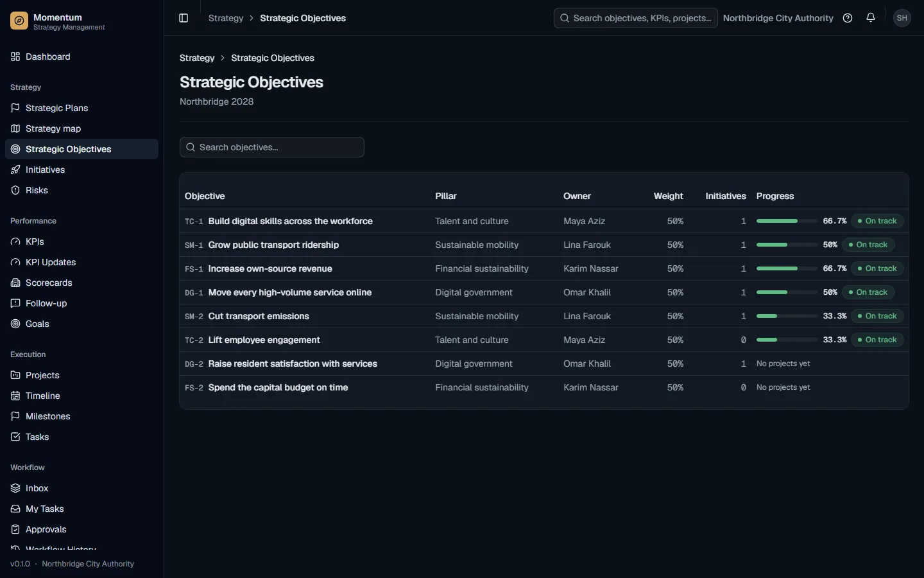Click the Initiatives rocket icon
Image resolution: width=924 pixels, height=578 pixels.
pos(15,170)
